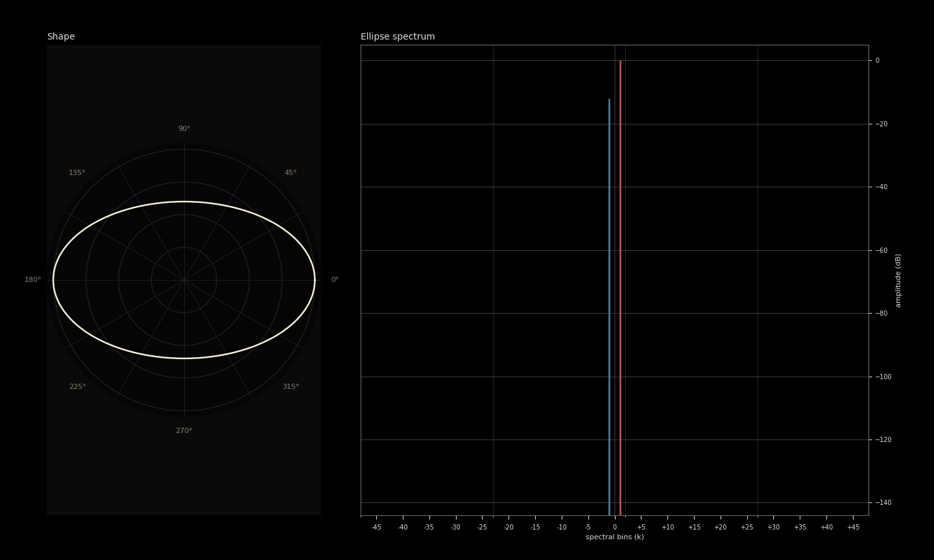Click the "spectral bins (k)" axis label
This screenshot has width=934, height=560.
coord(615,537)
